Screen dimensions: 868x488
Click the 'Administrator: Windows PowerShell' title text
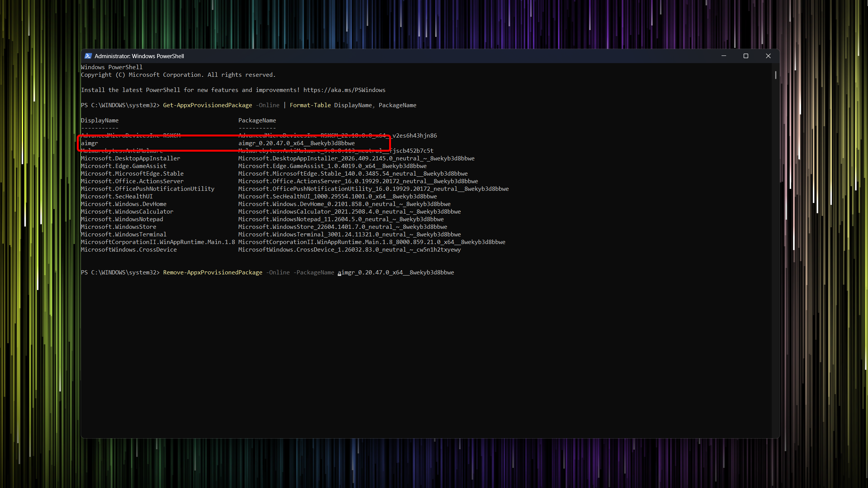[x=139, y=56]
